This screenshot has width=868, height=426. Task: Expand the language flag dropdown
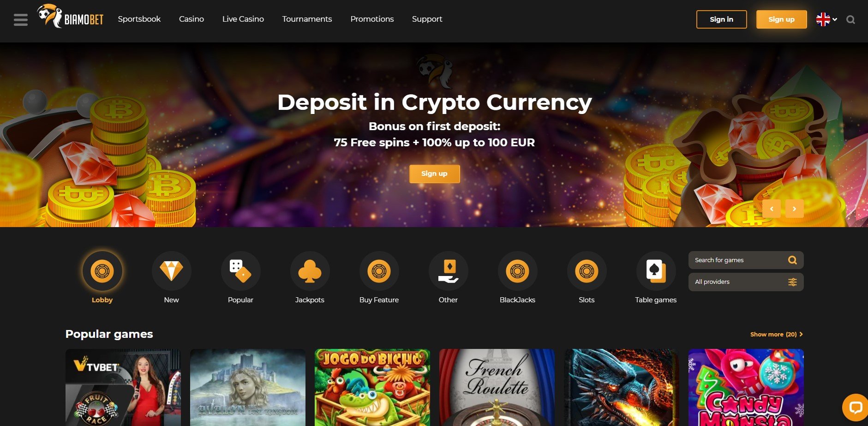tap(826, 19)
